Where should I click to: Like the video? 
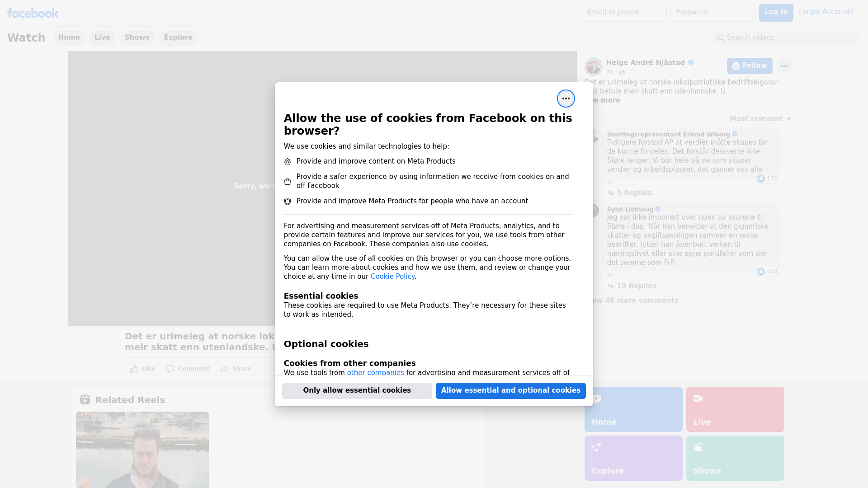(x=142, y=369)
